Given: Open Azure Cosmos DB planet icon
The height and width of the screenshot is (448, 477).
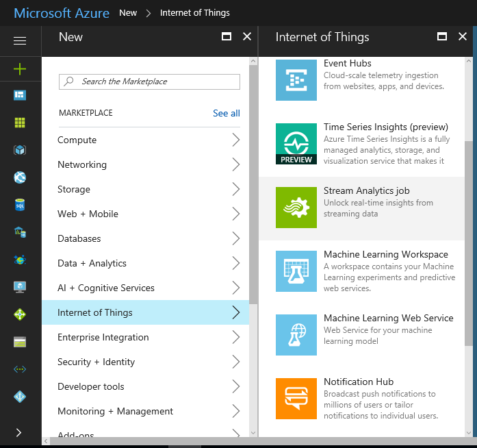Looking at the screenshot, I should click(x=20, y=260).
